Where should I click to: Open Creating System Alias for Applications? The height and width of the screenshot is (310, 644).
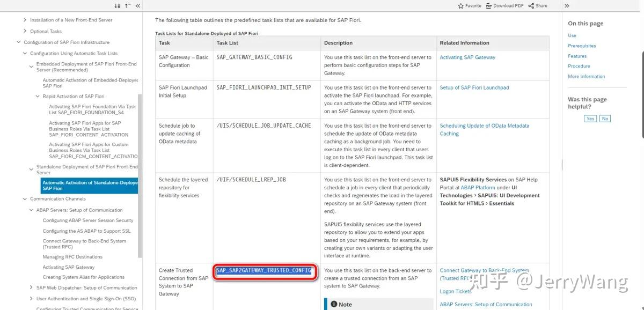click(83, 277)
